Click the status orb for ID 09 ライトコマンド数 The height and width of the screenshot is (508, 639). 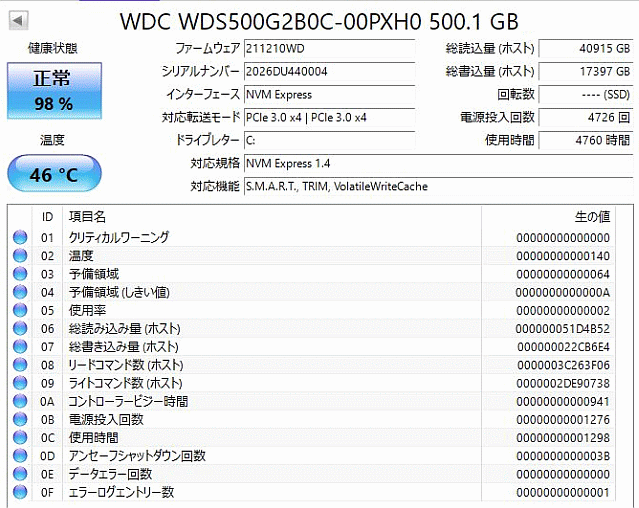click(20, 383)
